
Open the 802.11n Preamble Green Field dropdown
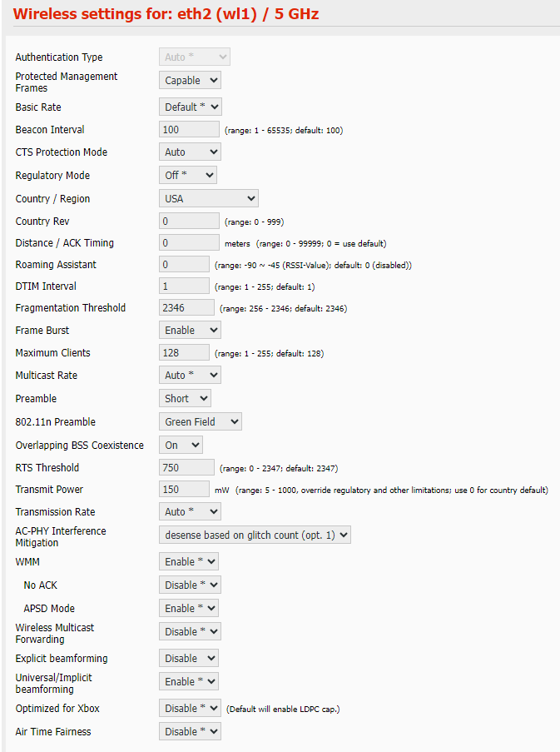[200, 422]
